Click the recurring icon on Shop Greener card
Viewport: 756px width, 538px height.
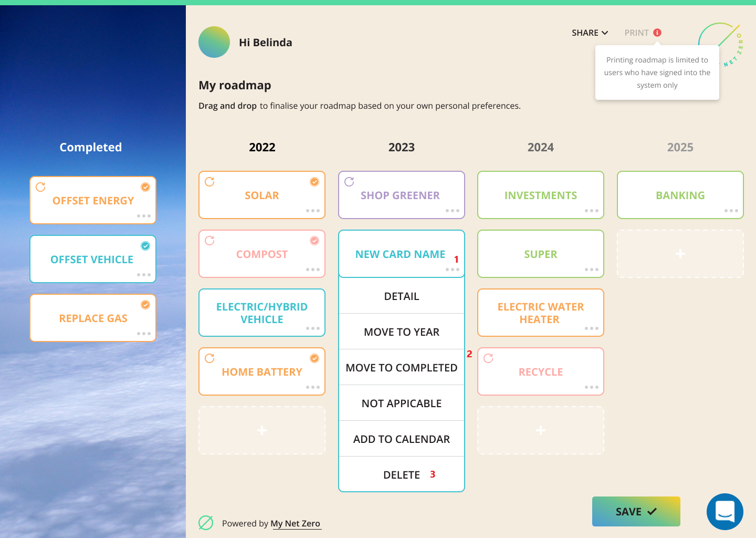tap(349, 182)
